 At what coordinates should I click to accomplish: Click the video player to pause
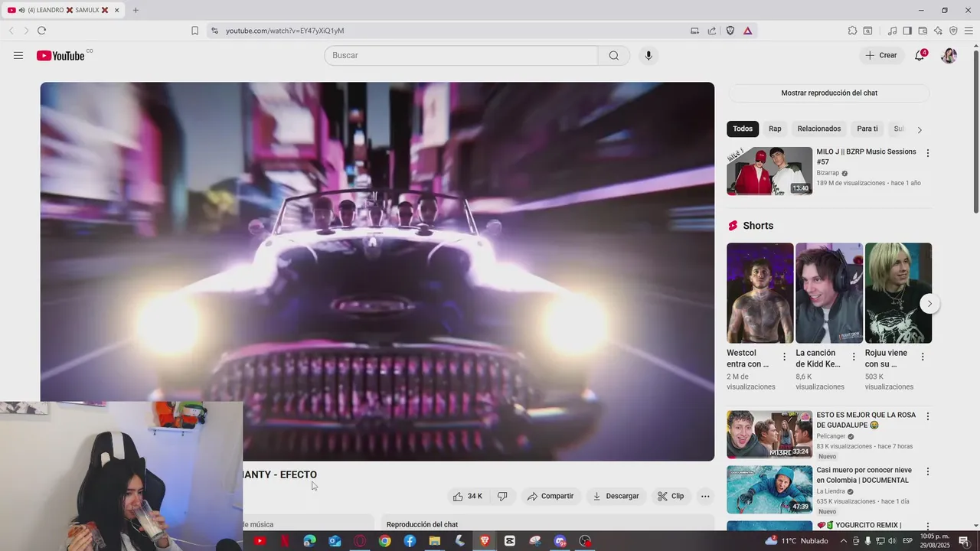377,272
